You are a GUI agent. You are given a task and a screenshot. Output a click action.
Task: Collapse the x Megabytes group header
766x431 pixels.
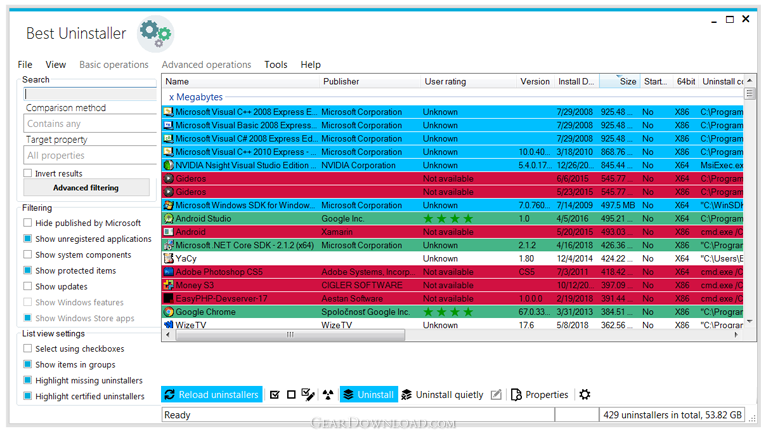pos(196,97)
